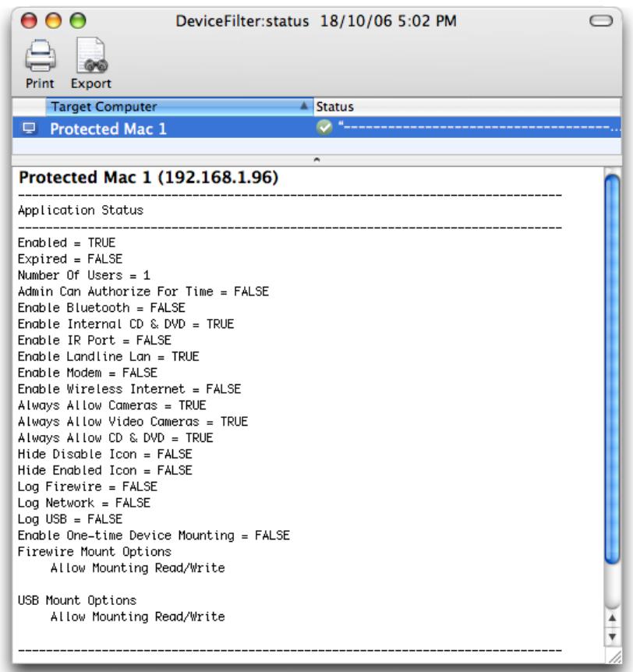This screenshot has width=633, height=672.
Task: Click Enable Internal CD & DVD line
Action: click(x=126, y=324)
